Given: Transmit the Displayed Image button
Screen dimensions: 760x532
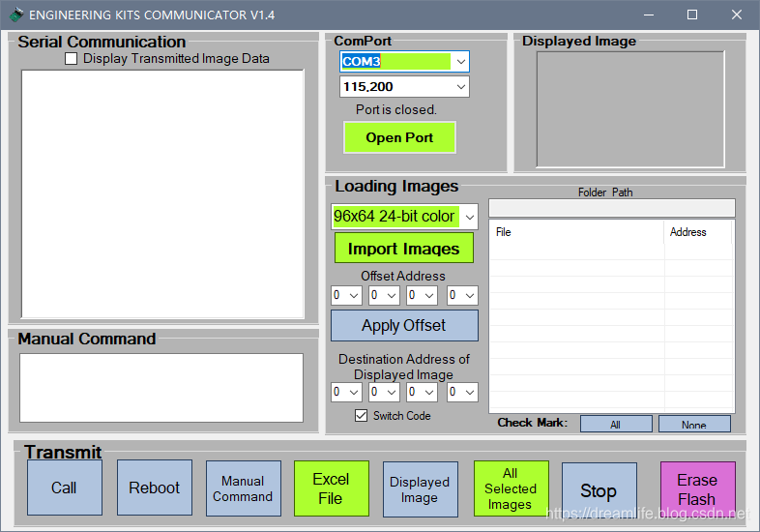Looking at the screenshot, I should click(421, 489).
